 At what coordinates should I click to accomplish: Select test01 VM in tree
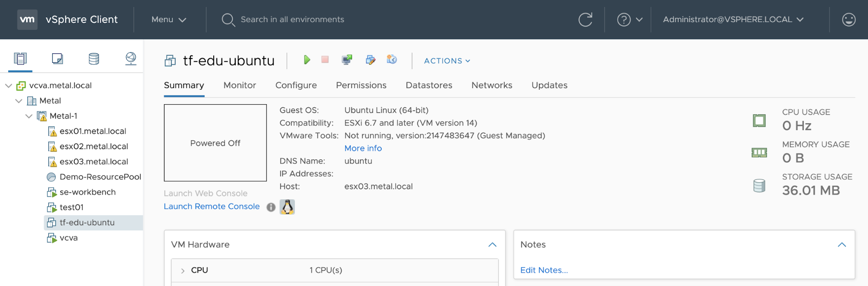pos(72,207)
